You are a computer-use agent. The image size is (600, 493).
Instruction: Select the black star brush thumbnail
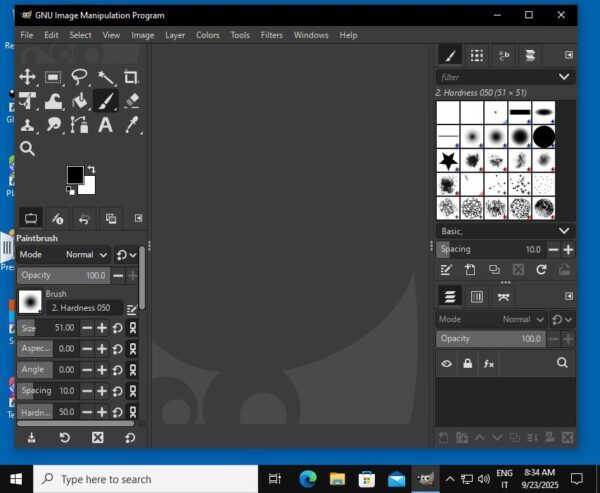click(448, 160)
